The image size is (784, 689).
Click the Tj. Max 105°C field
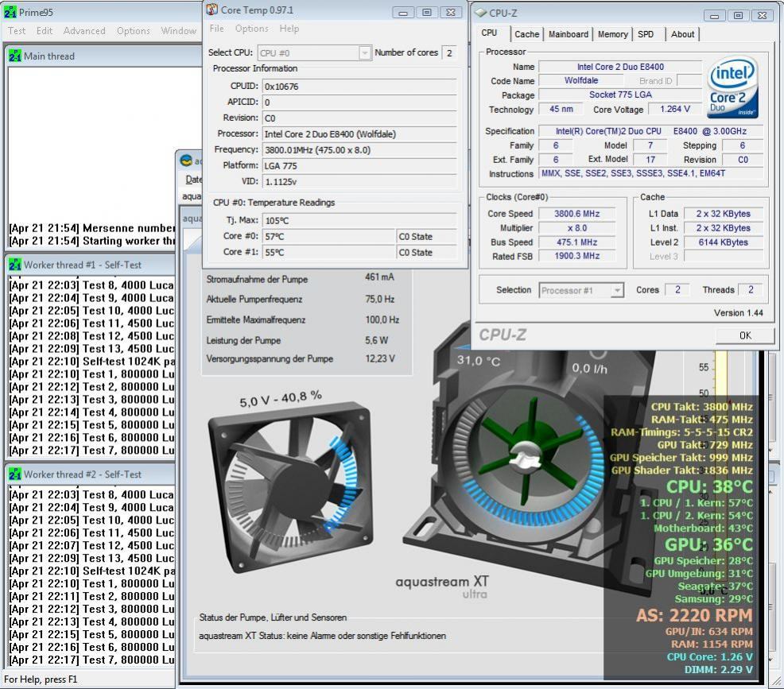click(x=359, y=220)
